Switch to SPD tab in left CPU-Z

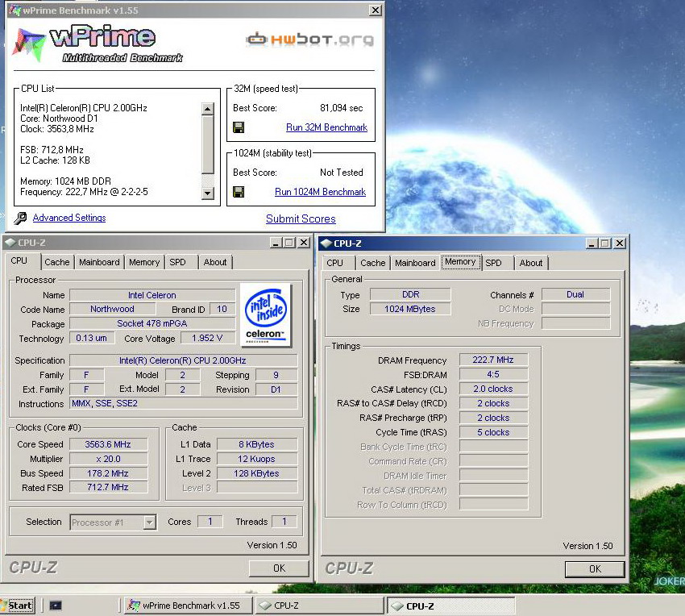pyautogui.click(x=178, y=262)
